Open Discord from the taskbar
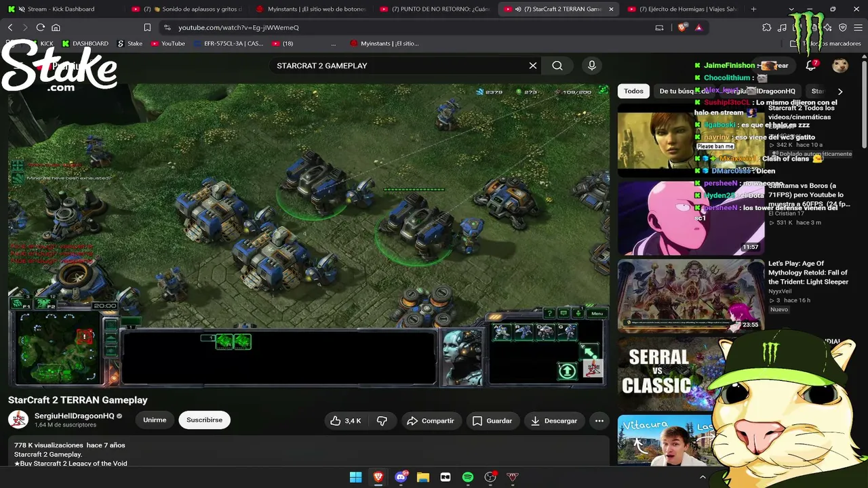Image resolution: width=868 pixels, height=488 pixels. 401,477
